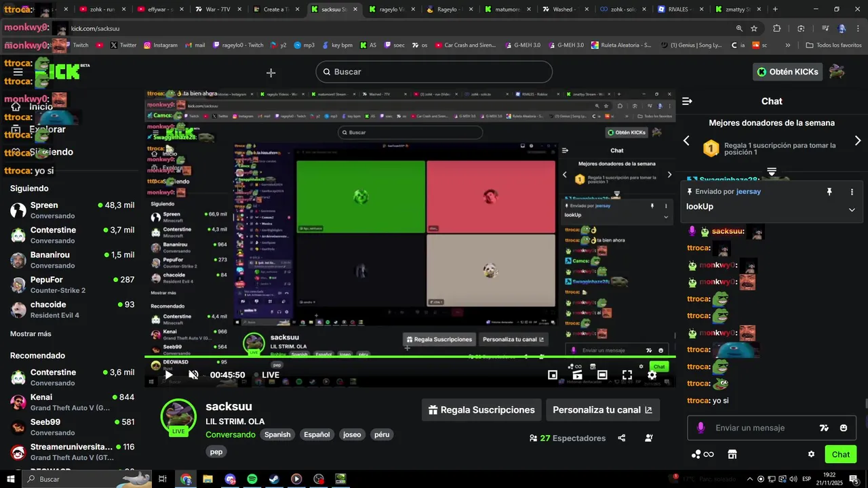
Task: Share the stream with share icon
Action: pyautogui.click(x=622, y=438)
